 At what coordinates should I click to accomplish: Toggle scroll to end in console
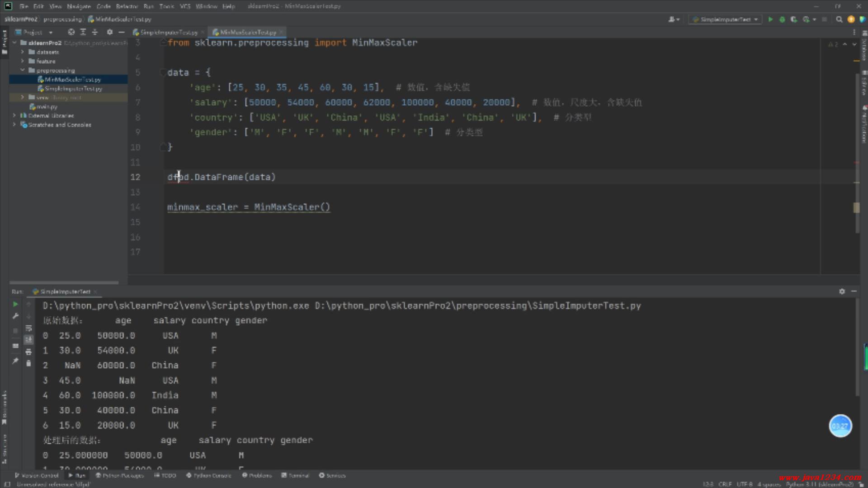pyautogui.click(x=28, y=340)
